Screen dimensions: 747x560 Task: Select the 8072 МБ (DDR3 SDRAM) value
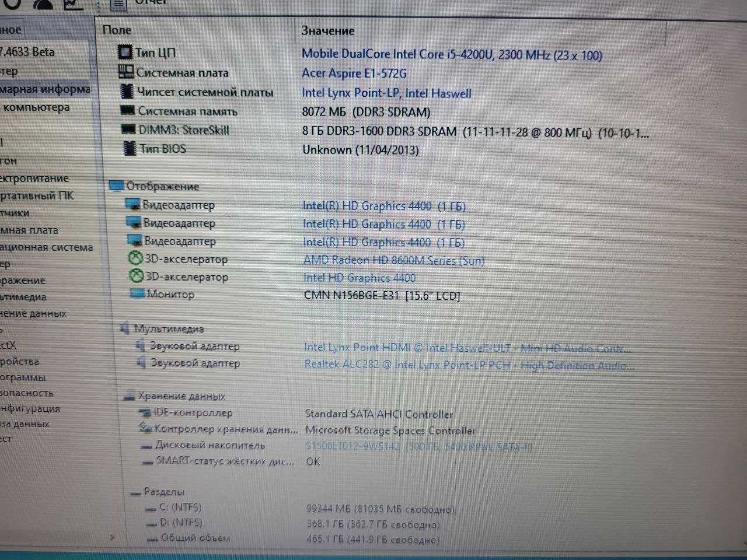coord(366,111)
